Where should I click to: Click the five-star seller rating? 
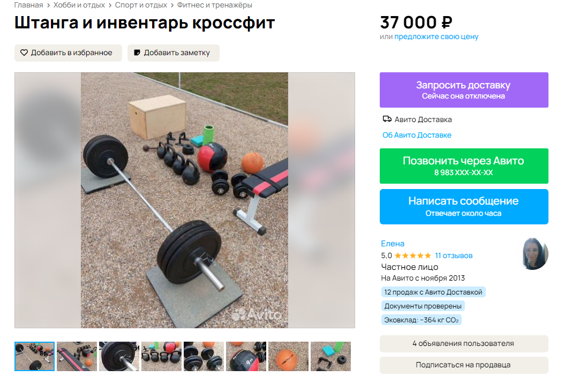tap(412, 255)
